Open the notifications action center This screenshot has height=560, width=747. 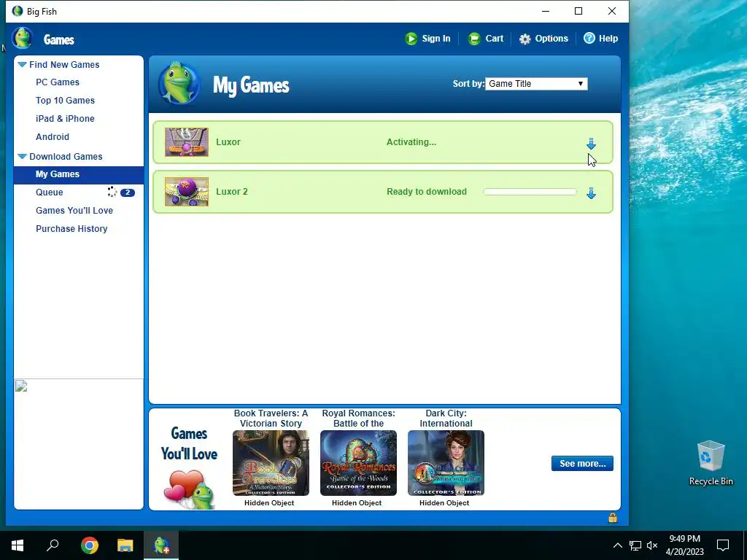coord(723,545)
